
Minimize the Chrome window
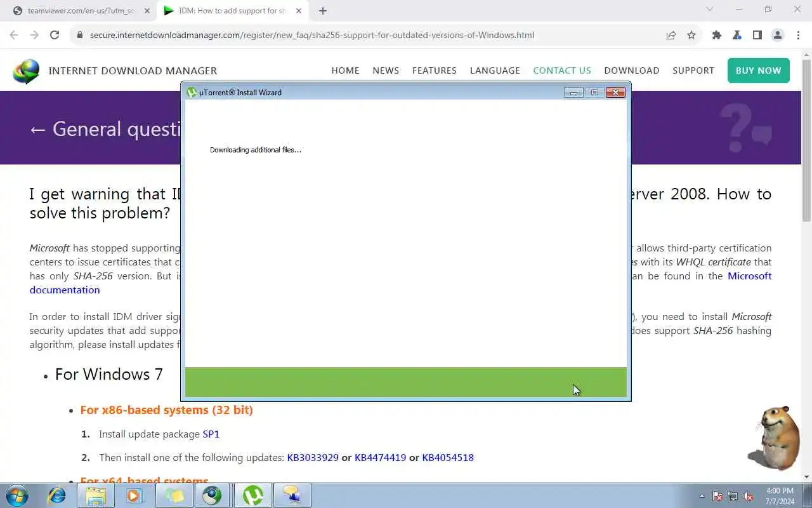coord(739,10)
